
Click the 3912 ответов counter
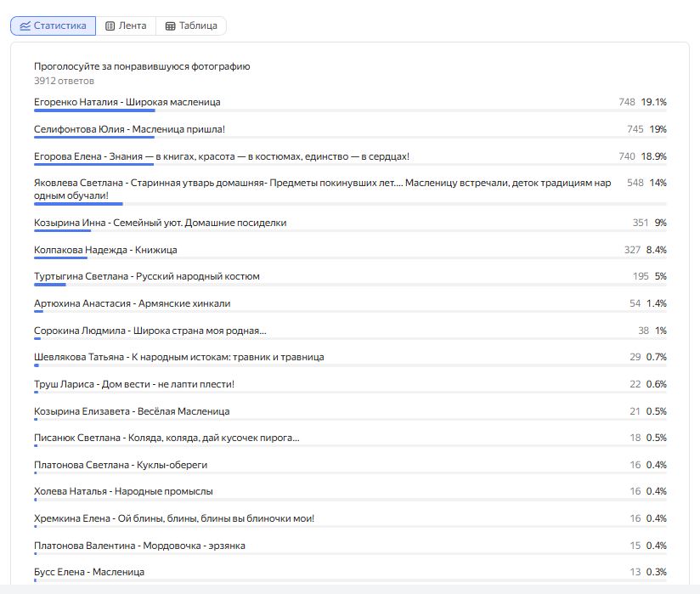(64, 82)
